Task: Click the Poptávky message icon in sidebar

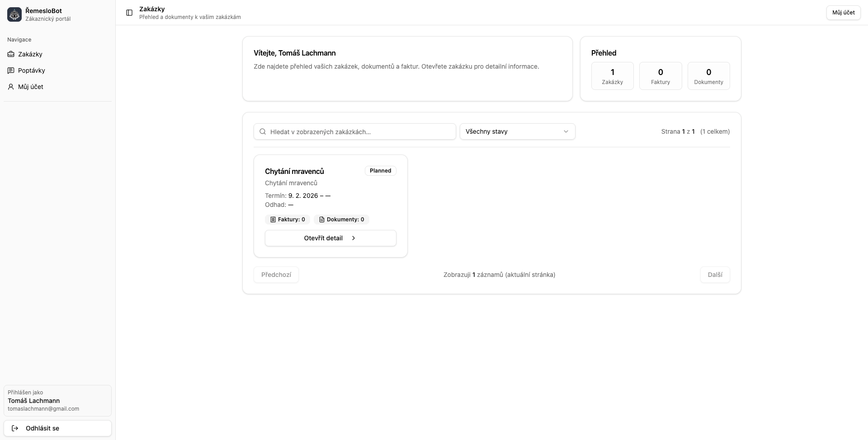Action: pyautogui.click(x=11, y=70)
